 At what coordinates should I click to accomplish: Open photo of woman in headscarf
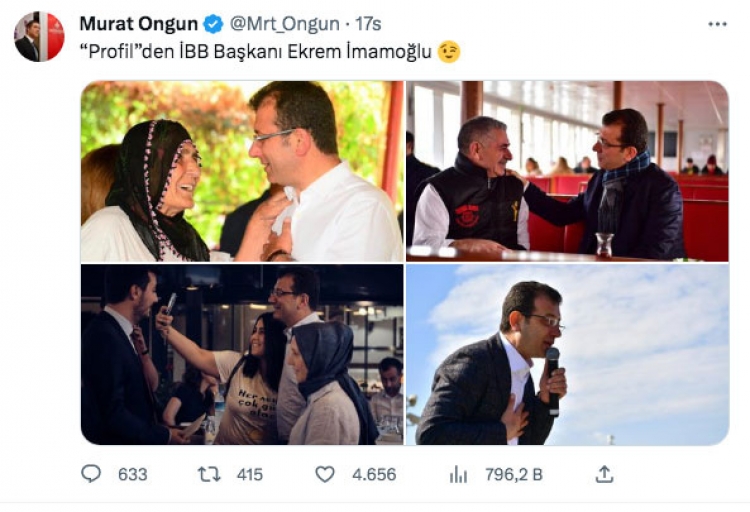pos(241,171)
